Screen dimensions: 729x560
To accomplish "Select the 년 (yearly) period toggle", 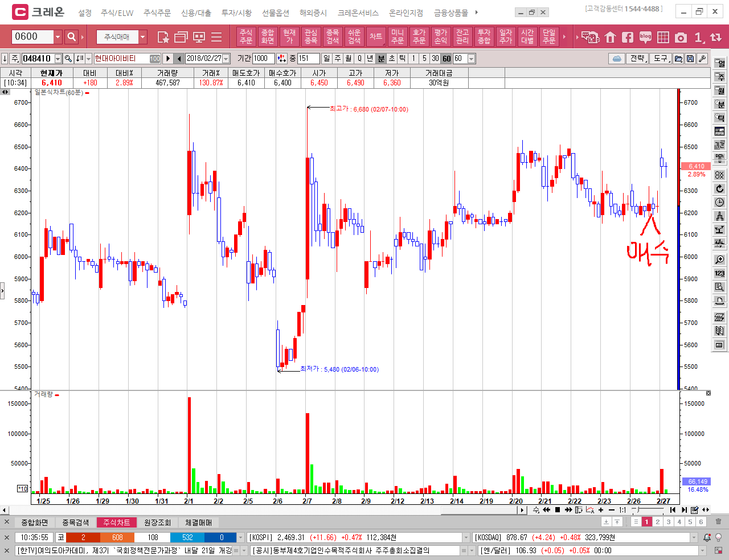I will point(370,59).
